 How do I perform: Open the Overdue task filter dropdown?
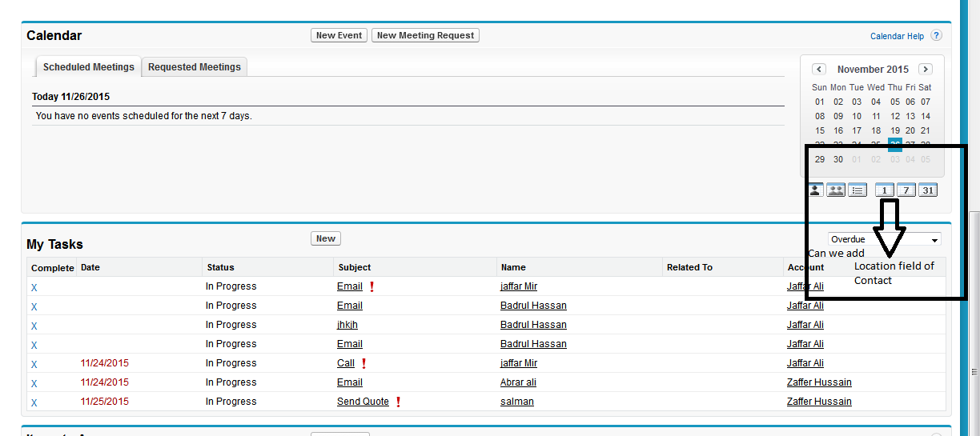coord(884,239)
